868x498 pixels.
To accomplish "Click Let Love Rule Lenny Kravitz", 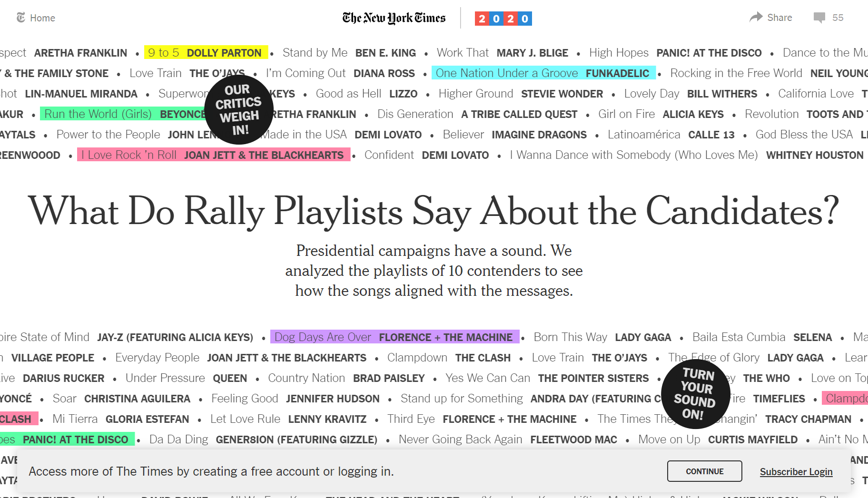I will click(288, 419).
